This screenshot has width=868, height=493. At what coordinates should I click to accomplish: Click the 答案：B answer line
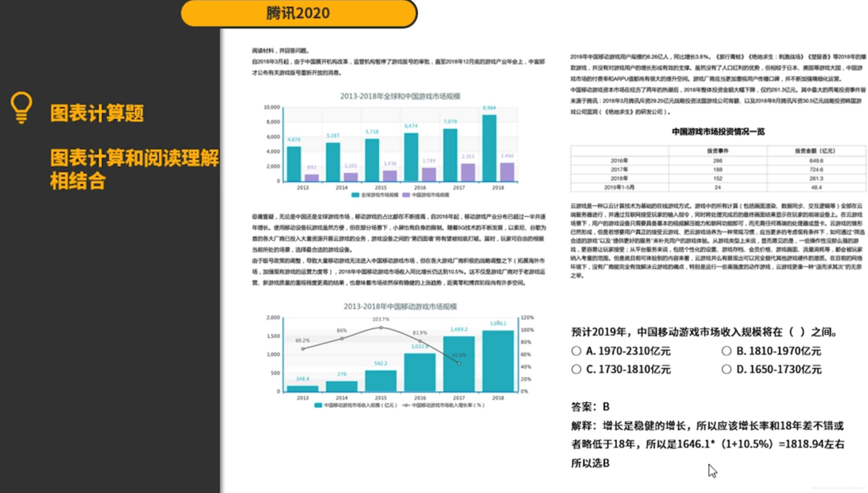point(590,407)
